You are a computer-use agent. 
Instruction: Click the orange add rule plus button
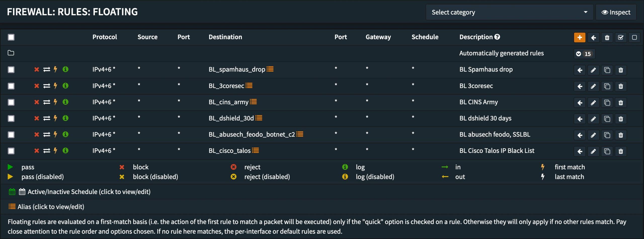click(x=580, y=37)
